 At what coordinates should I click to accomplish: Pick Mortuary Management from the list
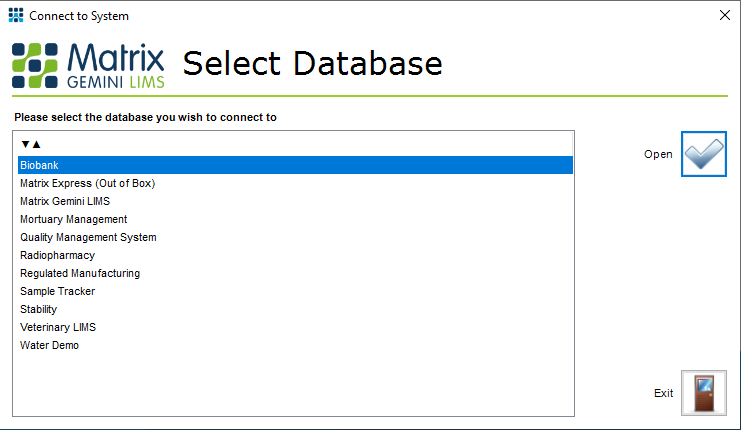[73, 219]
